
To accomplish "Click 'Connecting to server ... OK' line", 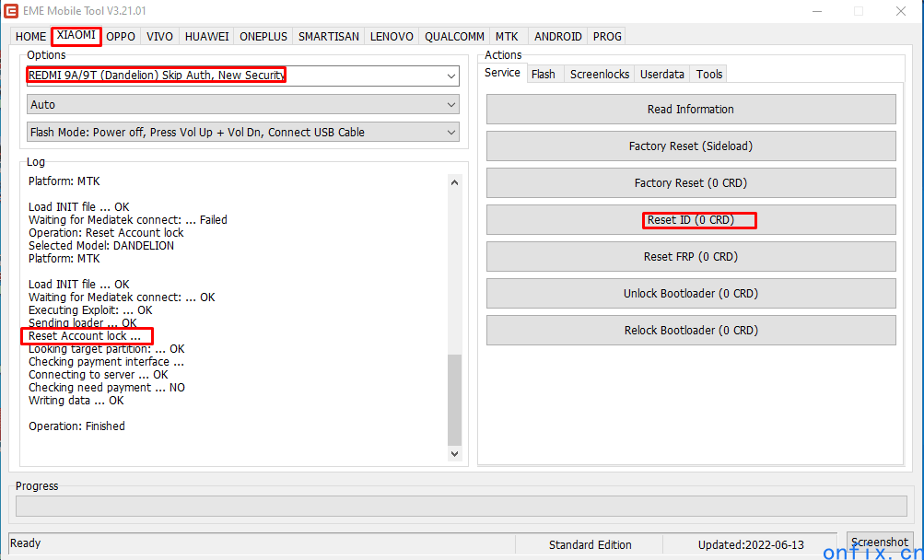I will click(99, 374).
